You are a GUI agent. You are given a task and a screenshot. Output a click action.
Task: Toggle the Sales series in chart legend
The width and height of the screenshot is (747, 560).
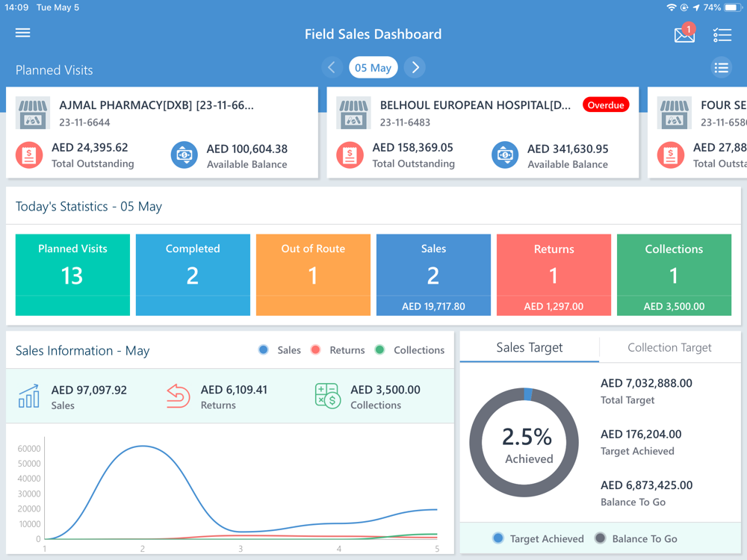[279, 350]
